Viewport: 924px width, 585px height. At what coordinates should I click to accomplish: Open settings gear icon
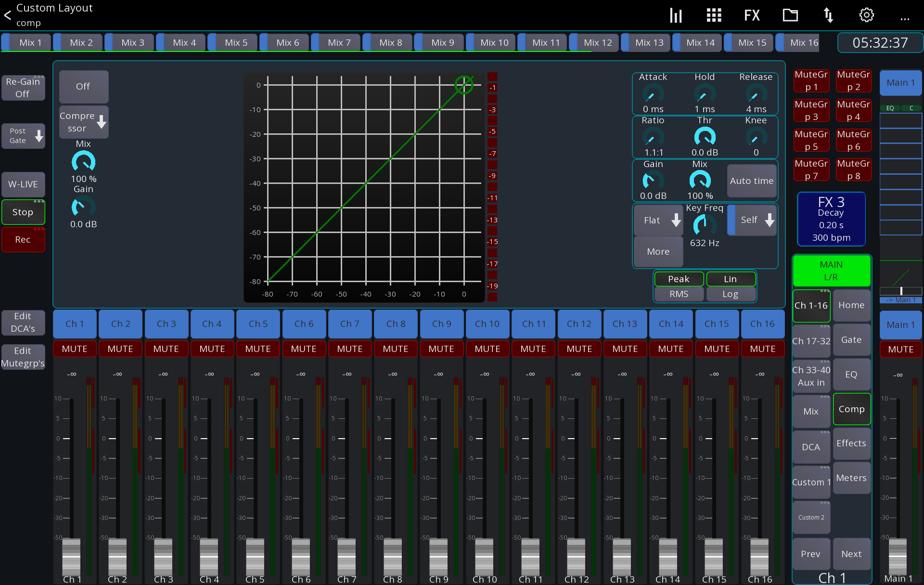[x=867, y=15]
